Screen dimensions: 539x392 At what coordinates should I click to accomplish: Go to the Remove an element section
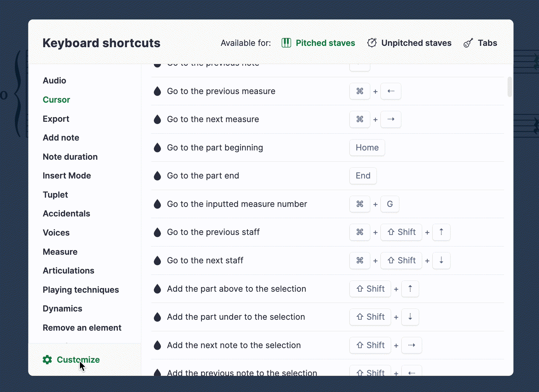tap(82, 328)
